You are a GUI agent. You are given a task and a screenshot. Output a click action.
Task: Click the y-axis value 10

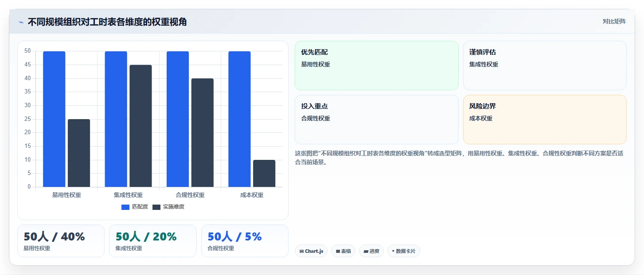pos(27,160)
